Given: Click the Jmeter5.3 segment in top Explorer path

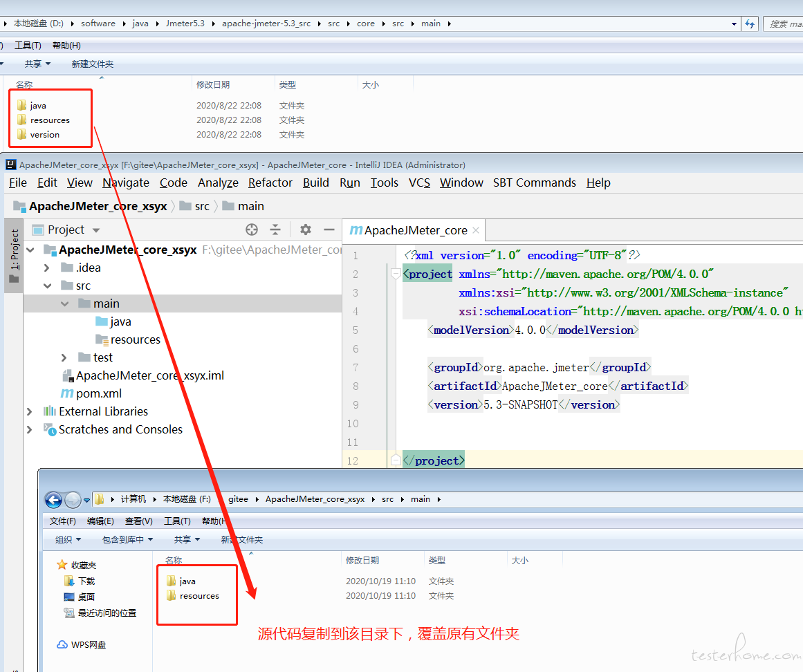Looking at the screenshot, I should tap(185, 24).
